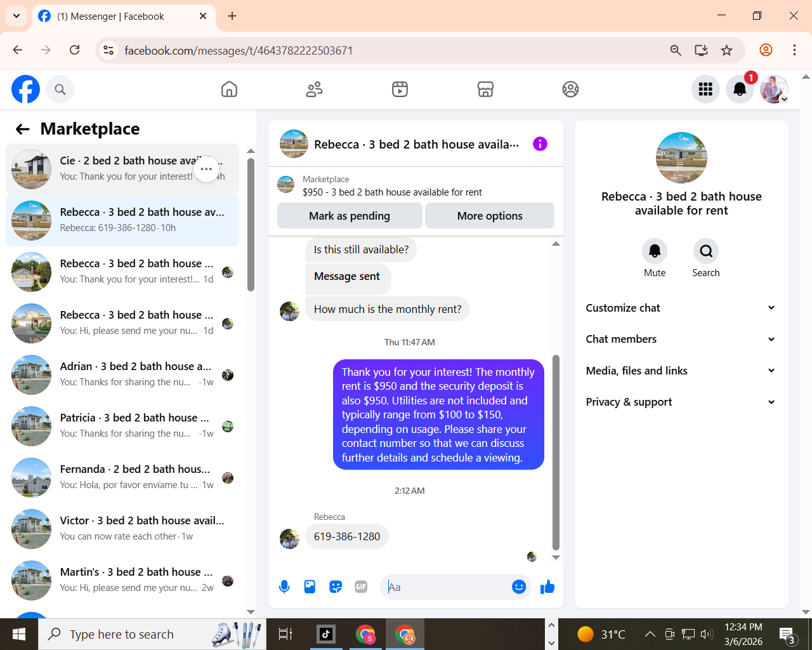Open the Marketplace storefront icon
This screenshot has width=812, height=650.
(x=485, y=90)
